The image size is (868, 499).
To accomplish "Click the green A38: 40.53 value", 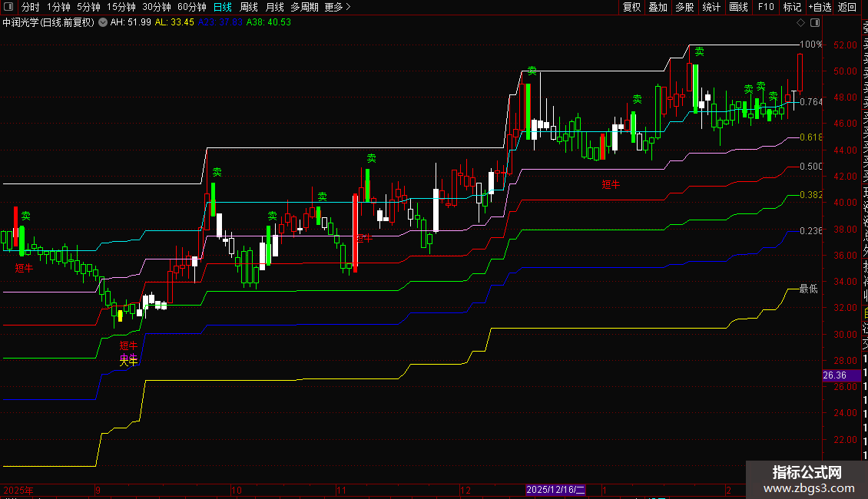I will (x=269, y=22).
